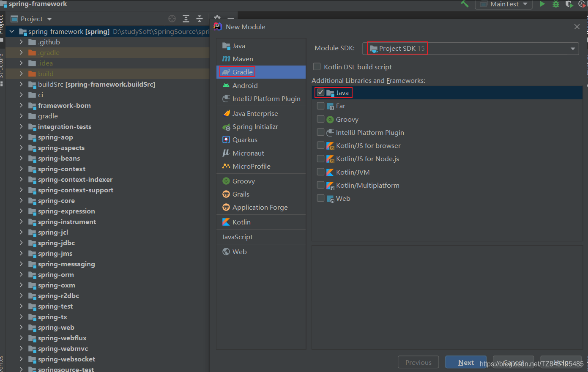
Task: Select Maven module type icon
Action: click(226, 59)
